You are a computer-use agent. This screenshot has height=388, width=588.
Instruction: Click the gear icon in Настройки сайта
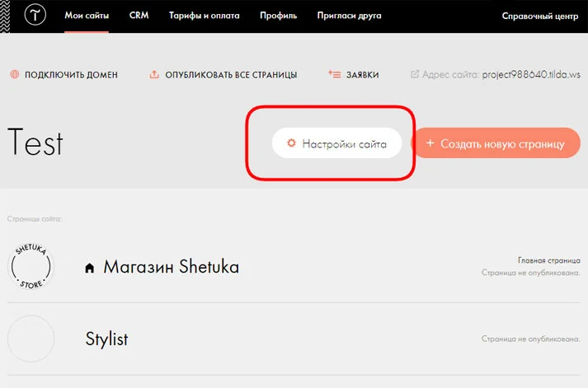click(291, 143)
